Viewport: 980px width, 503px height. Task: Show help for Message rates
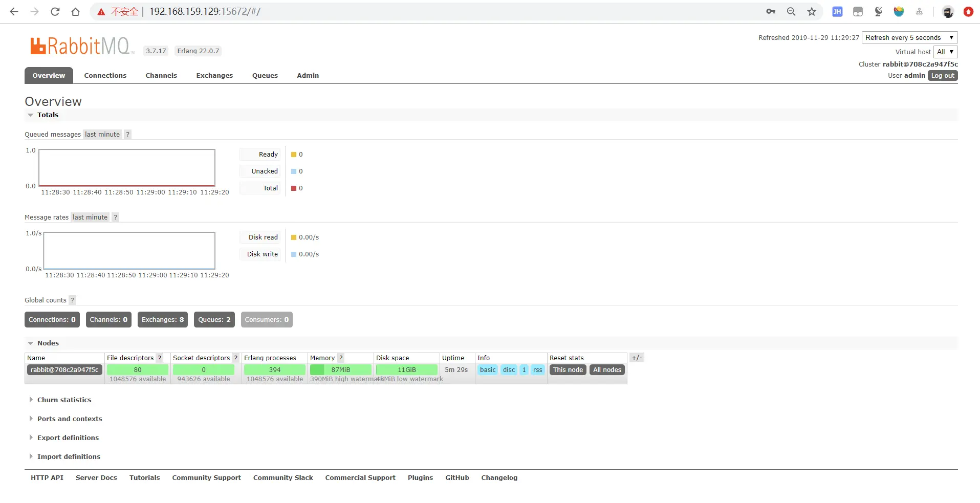(116, 217)
